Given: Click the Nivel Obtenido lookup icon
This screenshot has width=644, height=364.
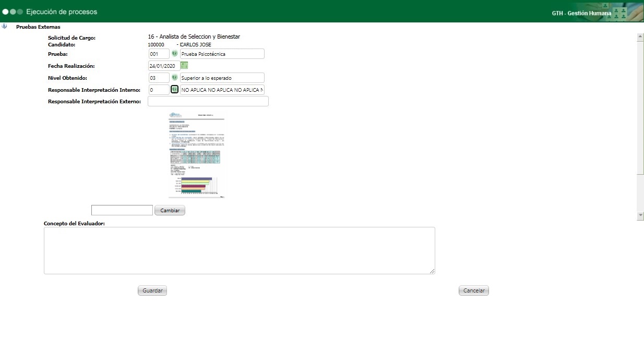Looking at the screenshot, I should pyautogui.click(x=175, y=77).
